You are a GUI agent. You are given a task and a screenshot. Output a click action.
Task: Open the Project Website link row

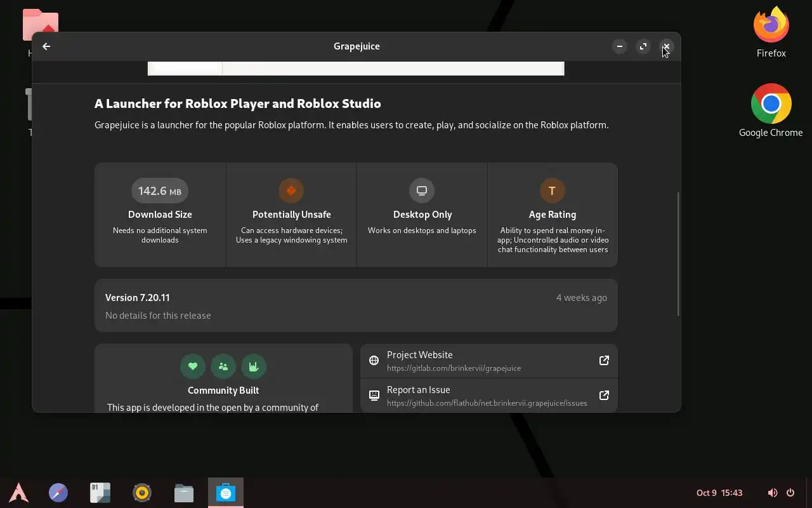coord(488,361)
